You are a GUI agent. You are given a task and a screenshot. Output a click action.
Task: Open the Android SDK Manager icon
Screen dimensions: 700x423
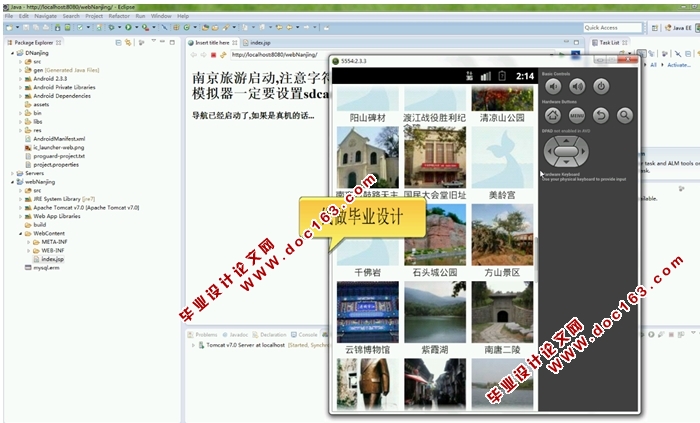point(58,28)
